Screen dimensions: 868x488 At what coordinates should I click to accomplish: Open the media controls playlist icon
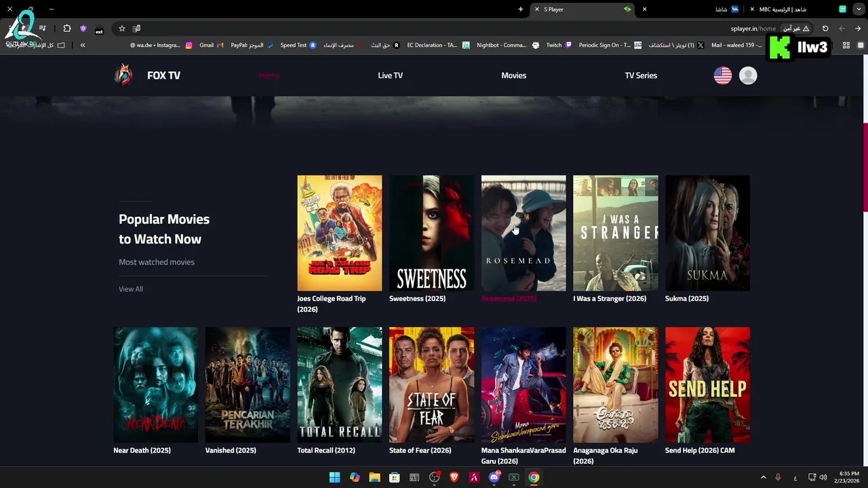coord(42,28)
